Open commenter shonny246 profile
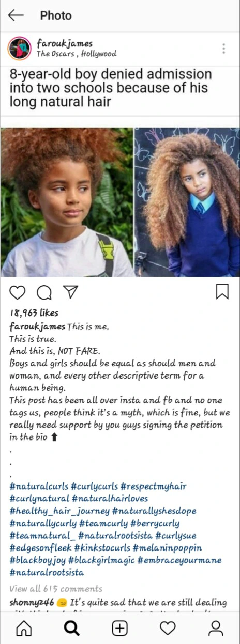This screenshot has height=644, width=240. click(x=32, y=602)
